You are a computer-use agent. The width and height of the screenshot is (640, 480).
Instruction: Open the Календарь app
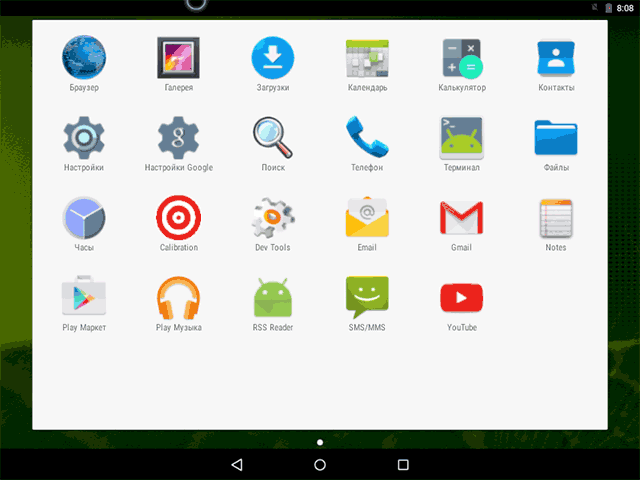(x=366, y=58)
